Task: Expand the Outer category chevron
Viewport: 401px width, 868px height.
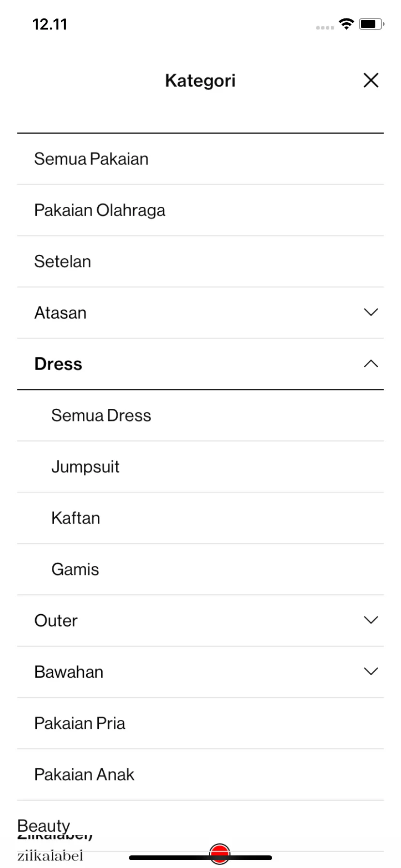Action: coord(371,620)
